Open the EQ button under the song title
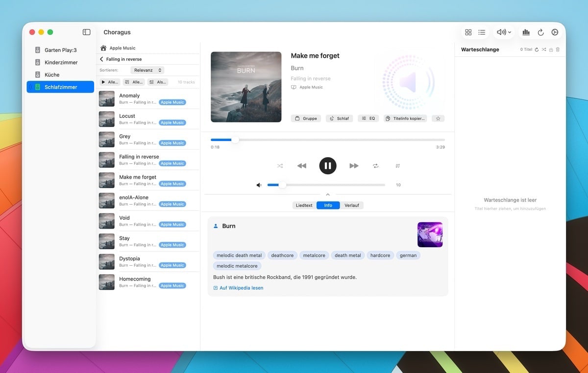588x373 pixels. point(368,118)
